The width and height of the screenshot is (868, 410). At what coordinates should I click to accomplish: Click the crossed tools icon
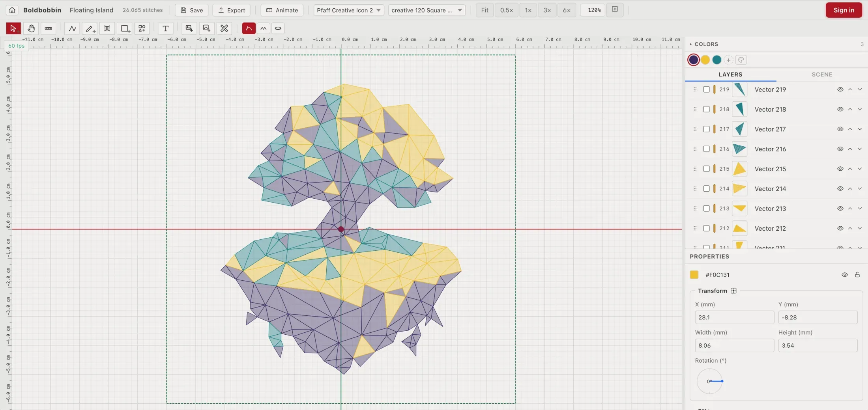click(224, 28)
